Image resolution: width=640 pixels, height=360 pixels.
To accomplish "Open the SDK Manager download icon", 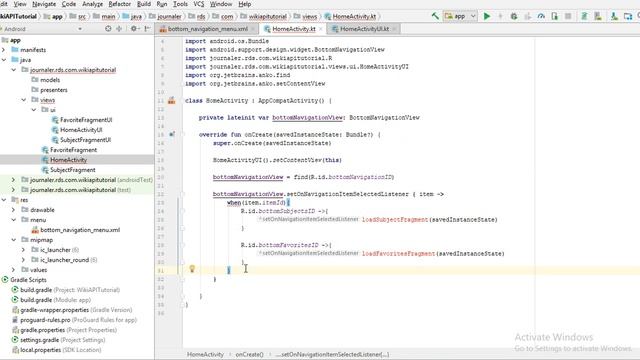I will tap(614, 16).
